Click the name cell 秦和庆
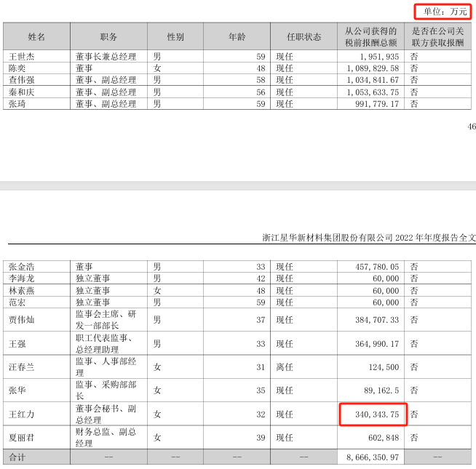 (x=21, y=92)
